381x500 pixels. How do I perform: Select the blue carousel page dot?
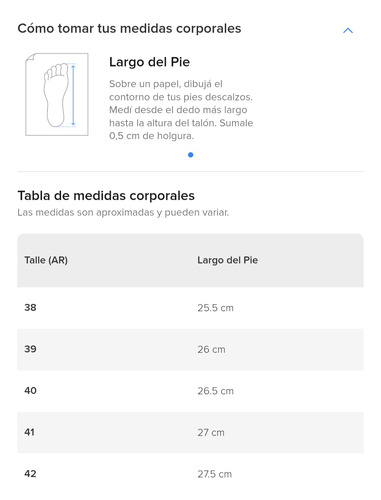(x=190, y=155)
